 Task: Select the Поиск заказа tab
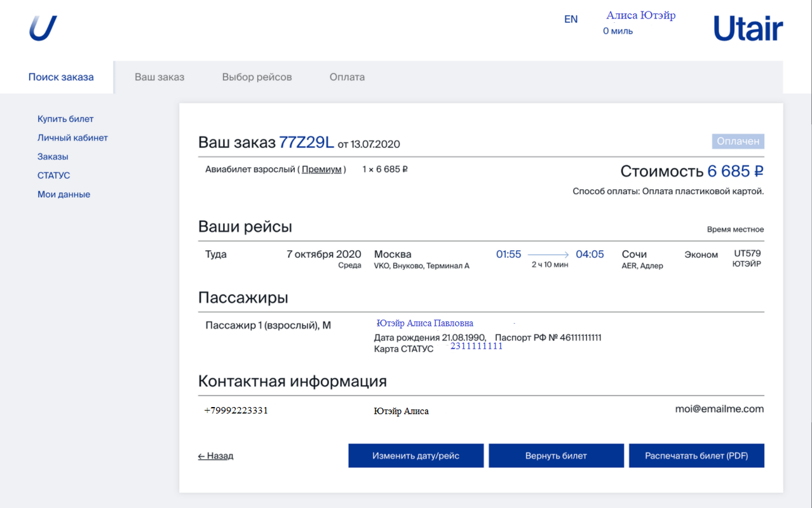61,77
